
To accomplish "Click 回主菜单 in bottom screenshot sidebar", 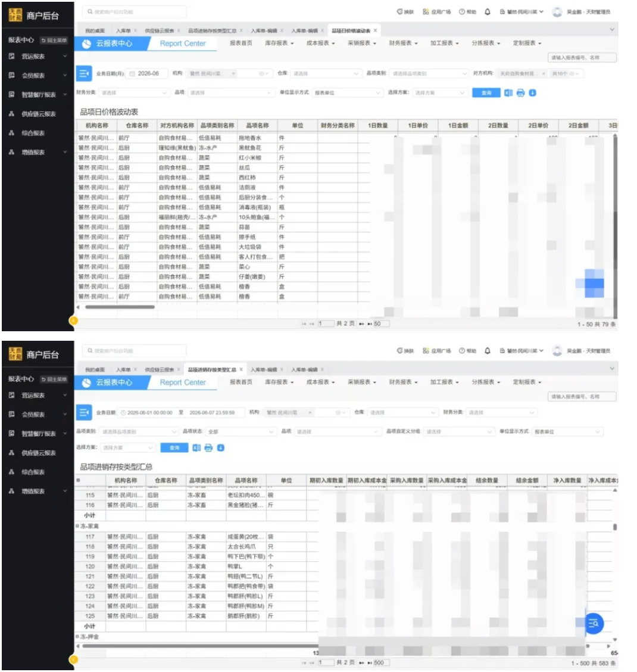I will pos(54,379).
